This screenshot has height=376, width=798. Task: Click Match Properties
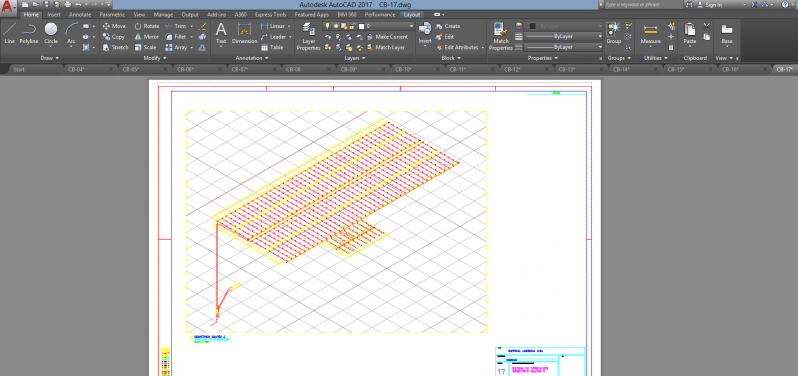501,36
